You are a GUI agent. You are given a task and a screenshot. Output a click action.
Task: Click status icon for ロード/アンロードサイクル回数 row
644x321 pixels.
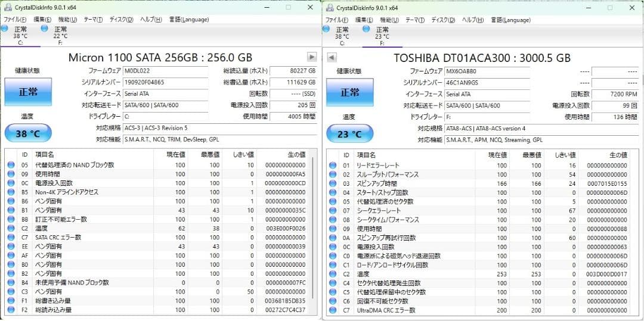(333, 265)
